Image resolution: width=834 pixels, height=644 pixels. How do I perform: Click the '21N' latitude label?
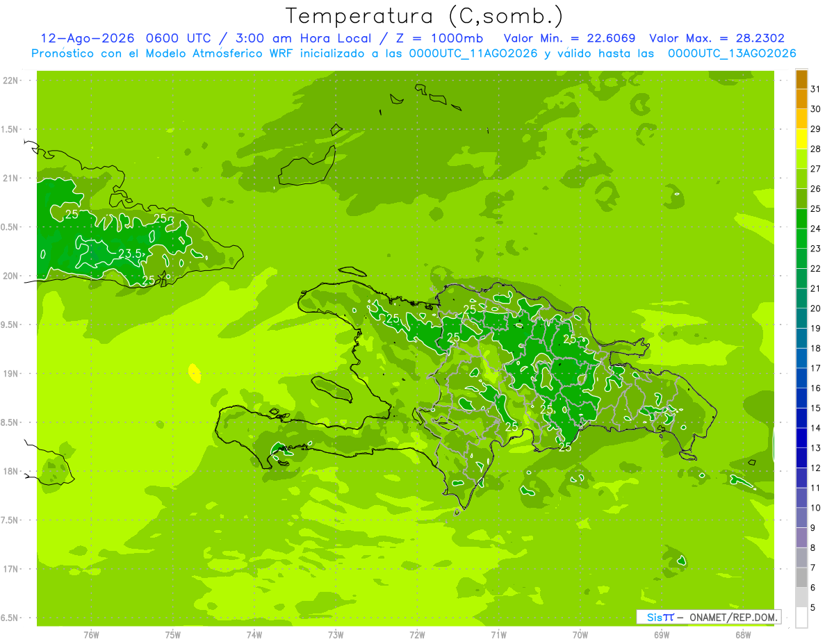click(11, 179)
